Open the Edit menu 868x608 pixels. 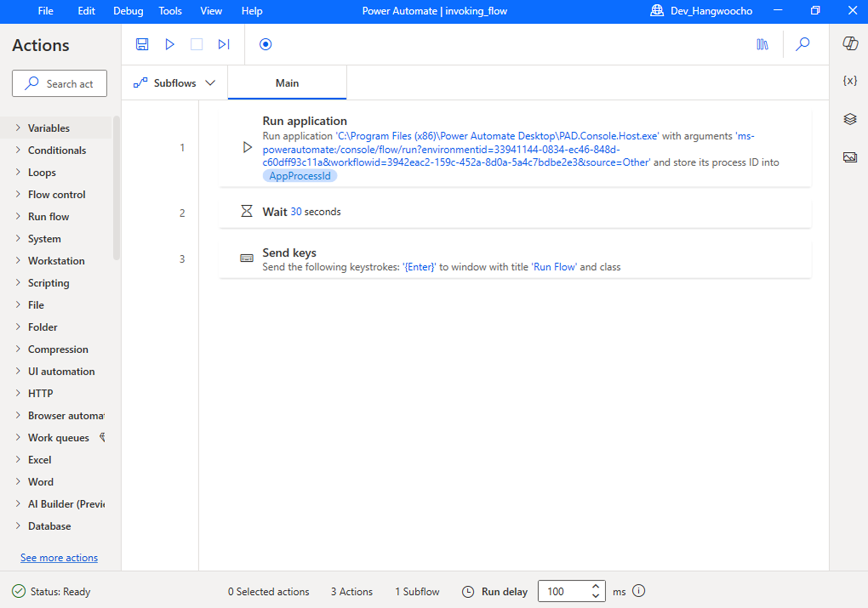(86, 11)
